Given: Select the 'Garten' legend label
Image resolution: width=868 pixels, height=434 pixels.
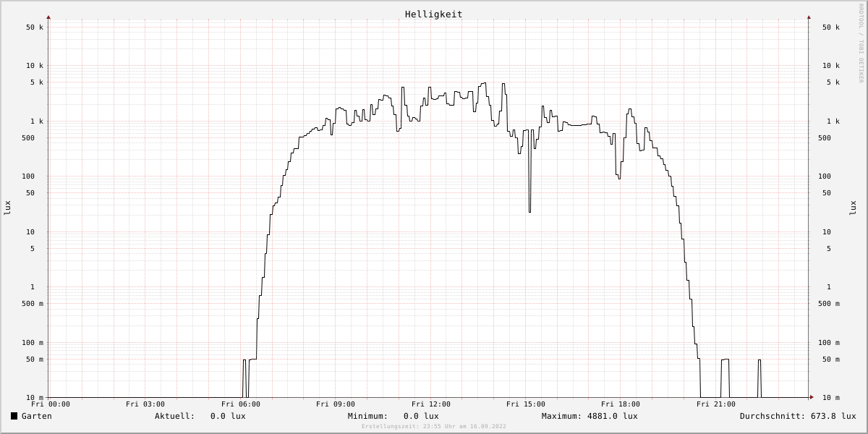Looking at the screenshot, I should pos(36,416).
